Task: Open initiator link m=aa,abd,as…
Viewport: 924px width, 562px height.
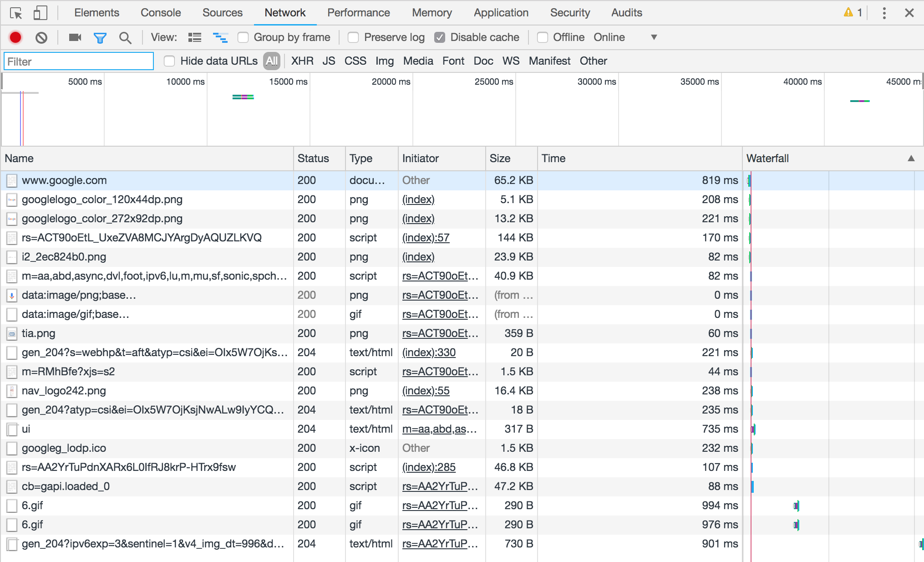Action: tap(439, 429)
